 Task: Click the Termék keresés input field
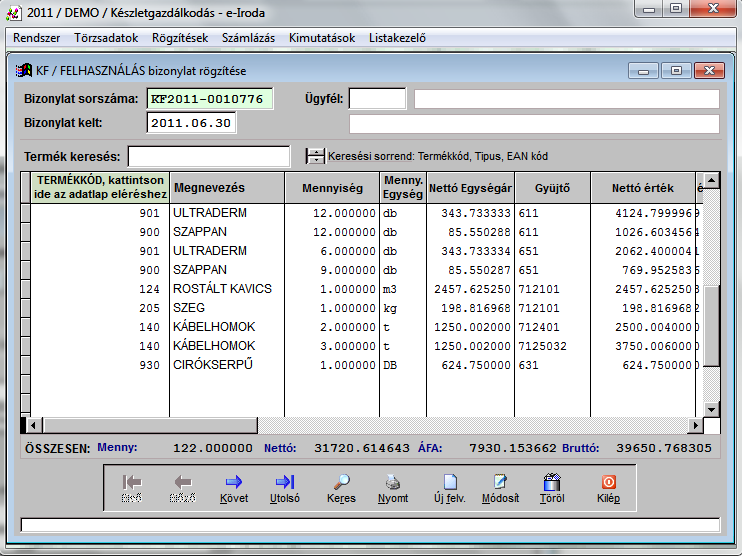[208, 156]
